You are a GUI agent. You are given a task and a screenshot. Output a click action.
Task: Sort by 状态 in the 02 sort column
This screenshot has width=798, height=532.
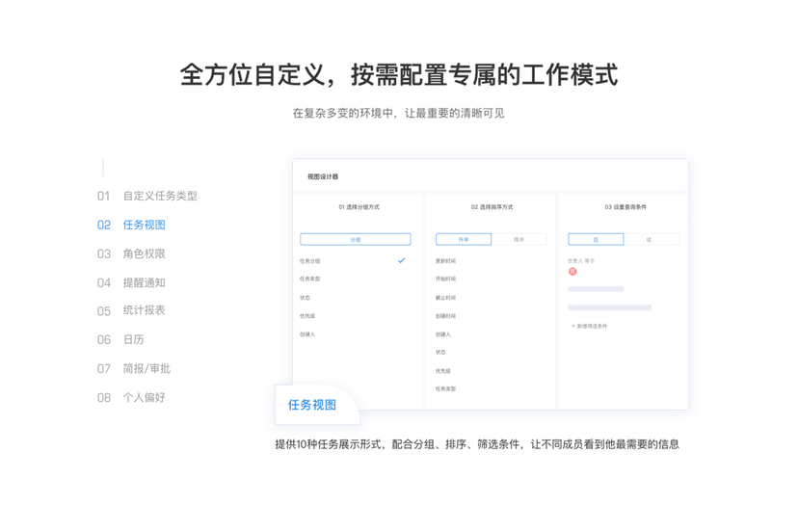coord(440,353)
